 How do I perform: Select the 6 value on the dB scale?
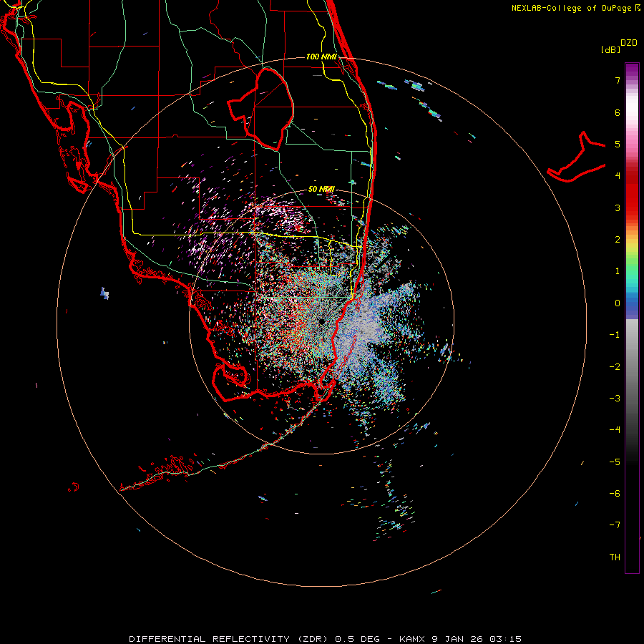[618, 112]
